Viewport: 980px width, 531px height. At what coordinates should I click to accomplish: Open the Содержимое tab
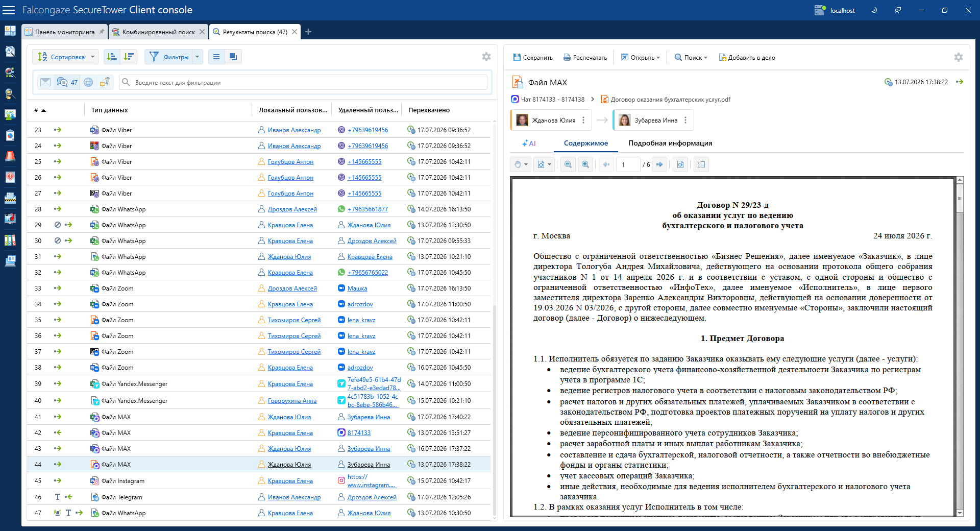tap(585, 143)
